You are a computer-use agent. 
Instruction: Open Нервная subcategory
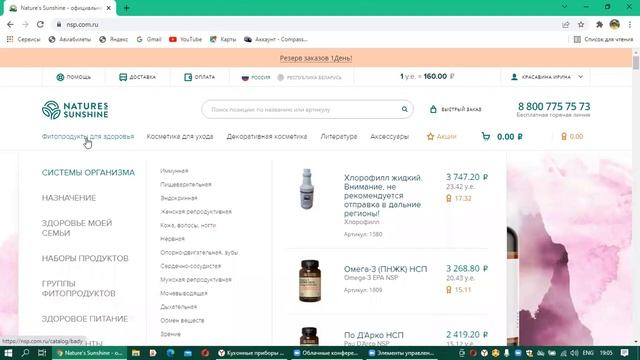coord(172,239)
